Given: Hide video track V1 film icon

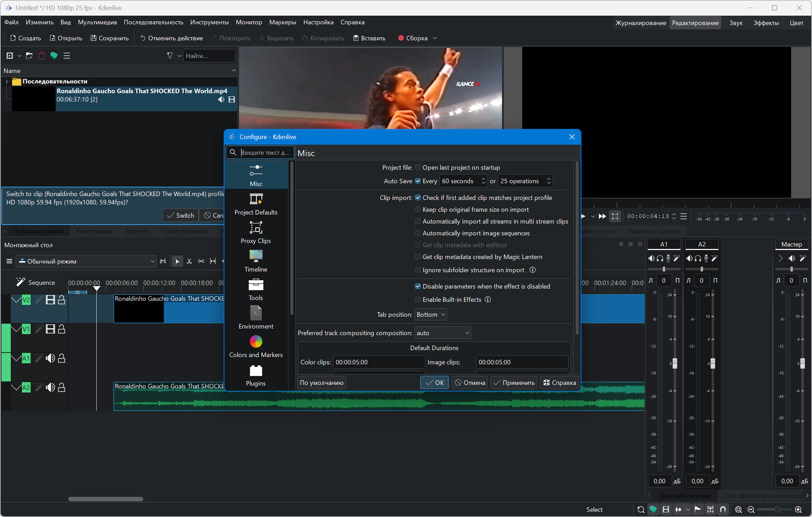Looking at the screenshot, I should (50, 329).
